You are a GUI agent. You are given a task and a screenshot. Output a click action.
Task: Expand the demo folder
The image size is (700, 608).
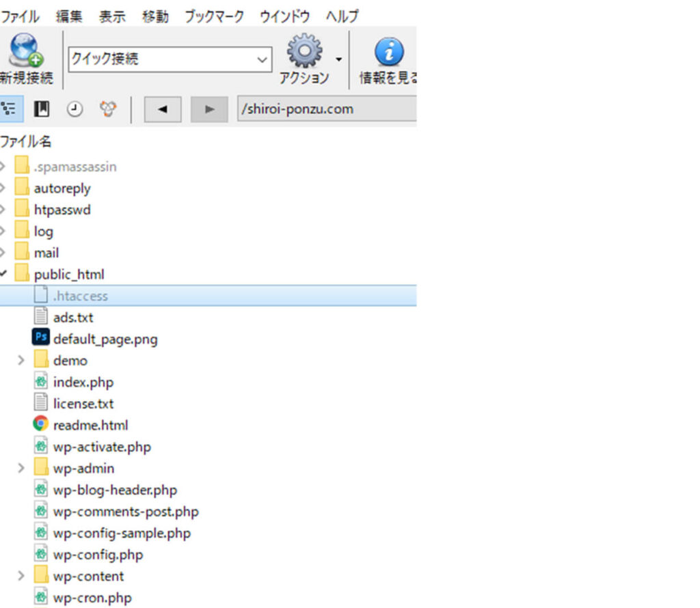(x=21, y=361)
